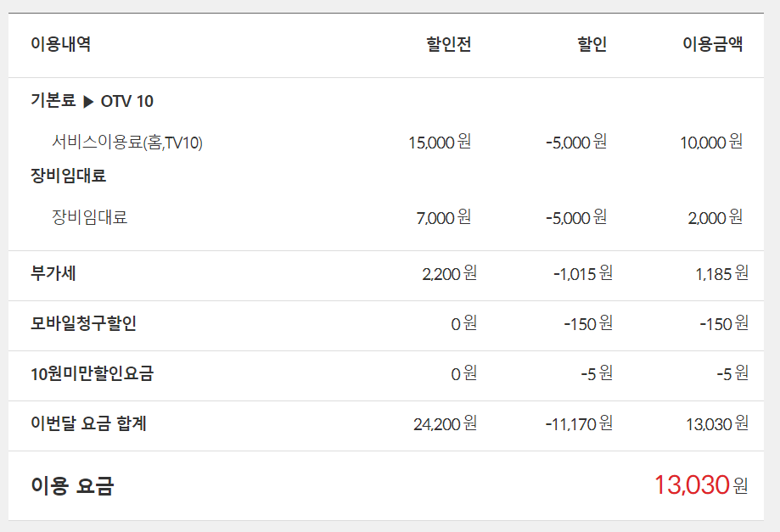
Task: Click the OTV 10 plan name
Action: [127, 102]
